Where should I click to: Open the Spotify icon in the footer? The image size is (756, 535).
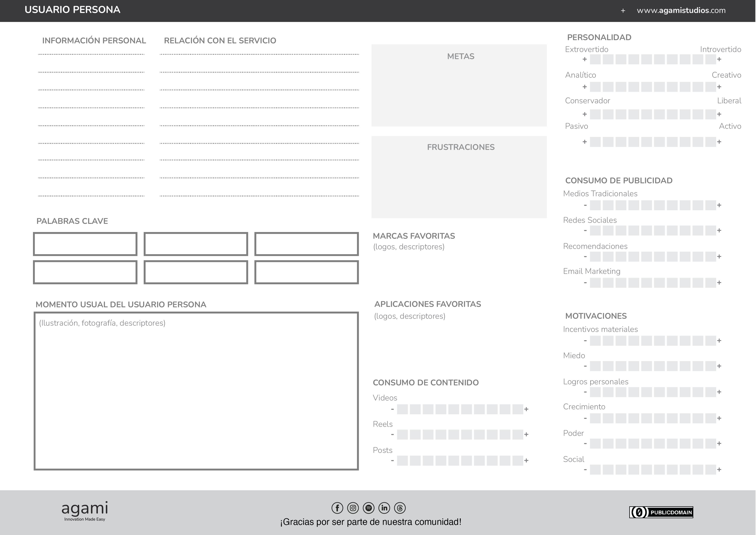click(369, 508)
